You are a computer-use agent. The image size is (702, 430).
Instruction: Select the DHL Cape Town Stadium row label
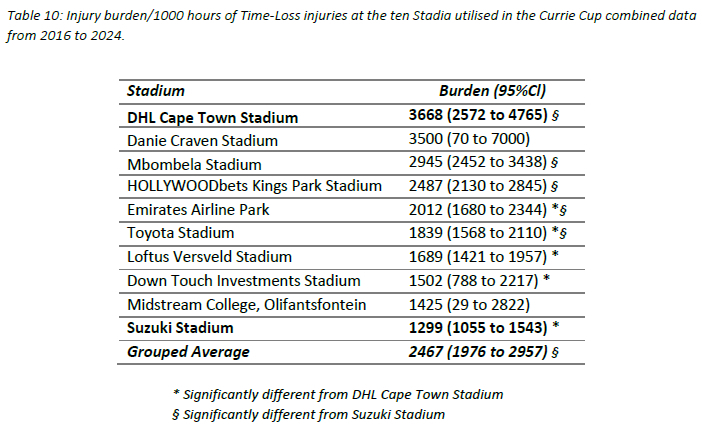(213, 118)
